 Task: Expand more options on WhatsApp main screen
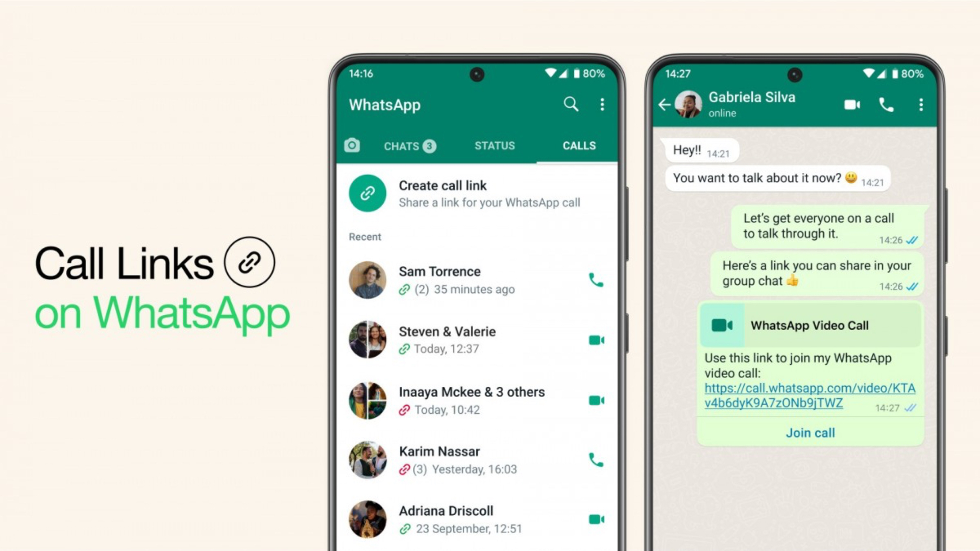(x=602, y=105)
